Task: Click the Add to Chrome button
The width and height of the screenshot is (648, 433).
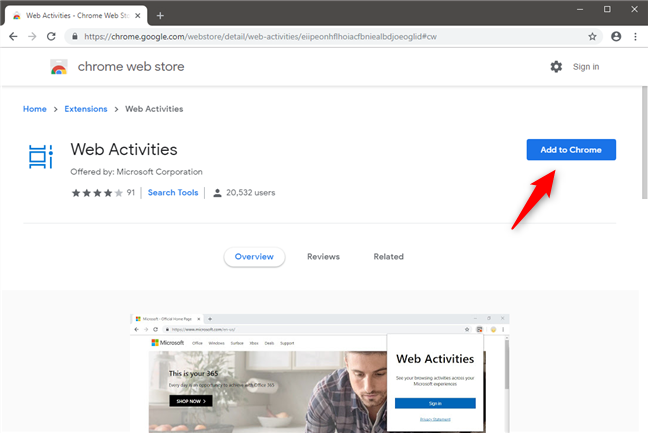Action: click(x=571, y=150)
